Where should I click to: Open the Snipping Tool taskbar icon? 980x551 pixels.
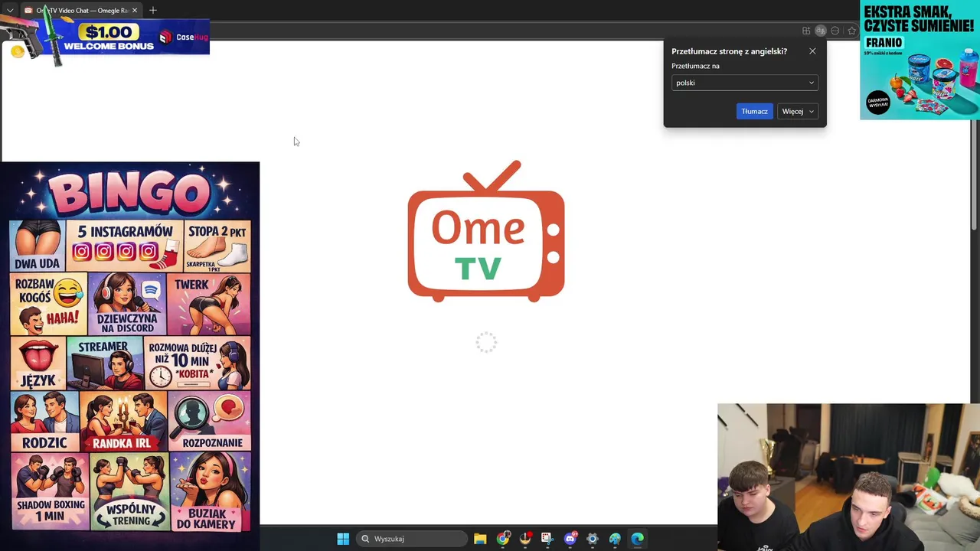pos(547,539)
